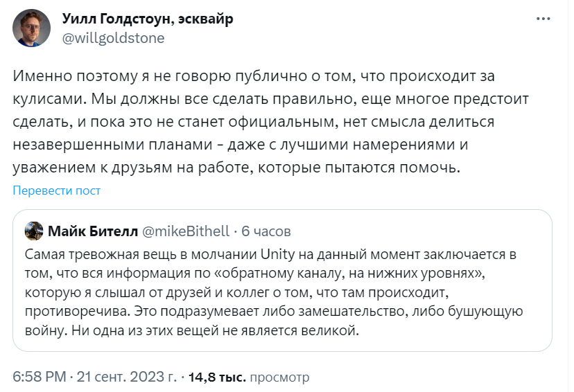This screenshot has width=574, height=392.
Task: Click the "просмотр" views label
Action: click(x=279, y=377)
